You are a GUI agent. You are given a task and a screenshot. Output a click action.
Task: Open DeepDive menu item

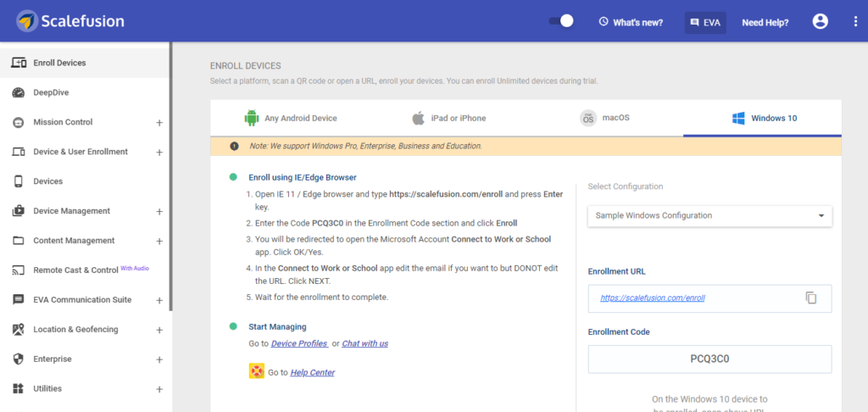(x=86, y=92)
